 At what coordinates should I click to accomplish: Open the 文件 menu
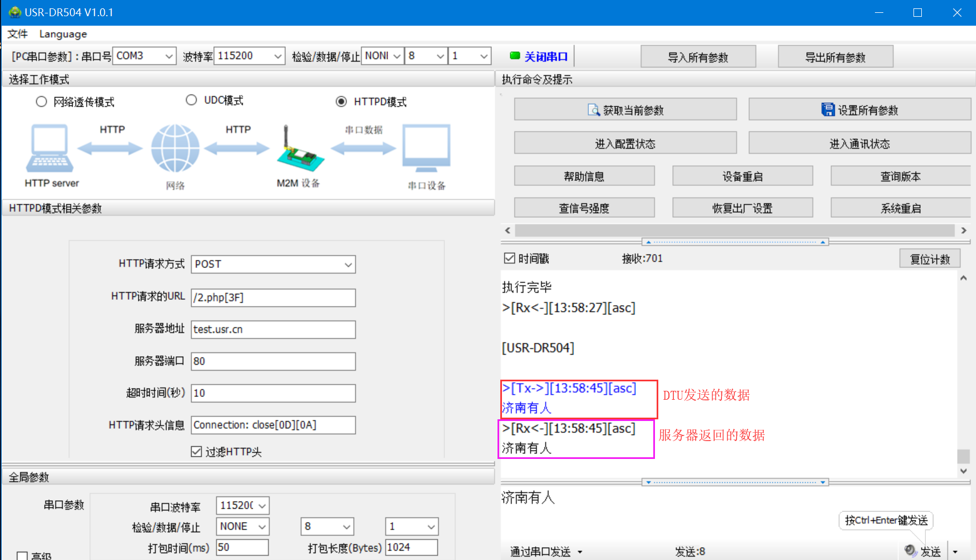[17, 34]
